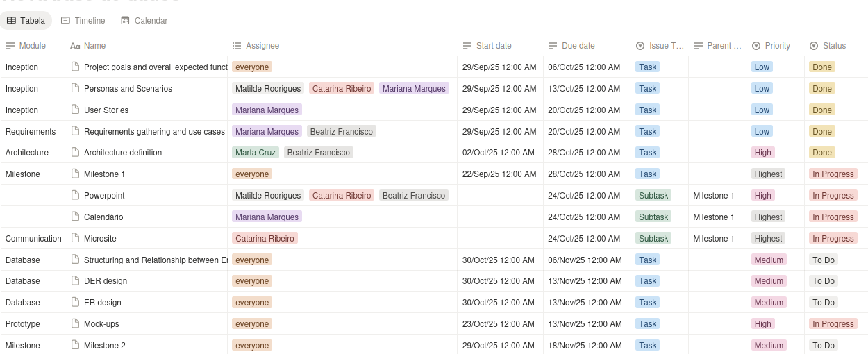Click the page icon next to Powerpoint
868x354 pixels.
[x=76, y=196]
